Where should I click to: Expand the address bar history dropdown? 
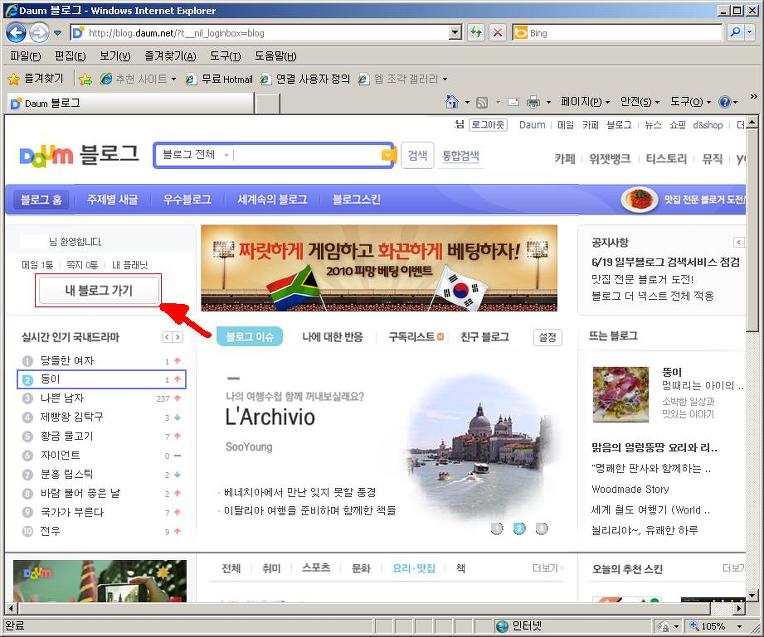point(455,33)
